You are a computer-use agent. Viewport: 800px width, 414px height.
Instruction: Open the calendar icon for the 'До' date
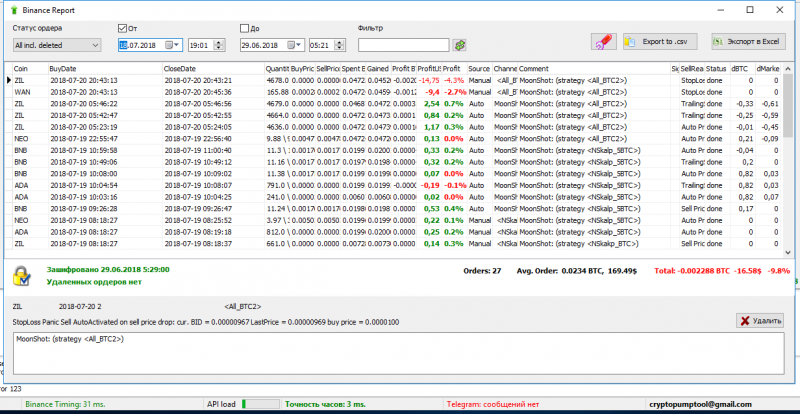(290, 45)
